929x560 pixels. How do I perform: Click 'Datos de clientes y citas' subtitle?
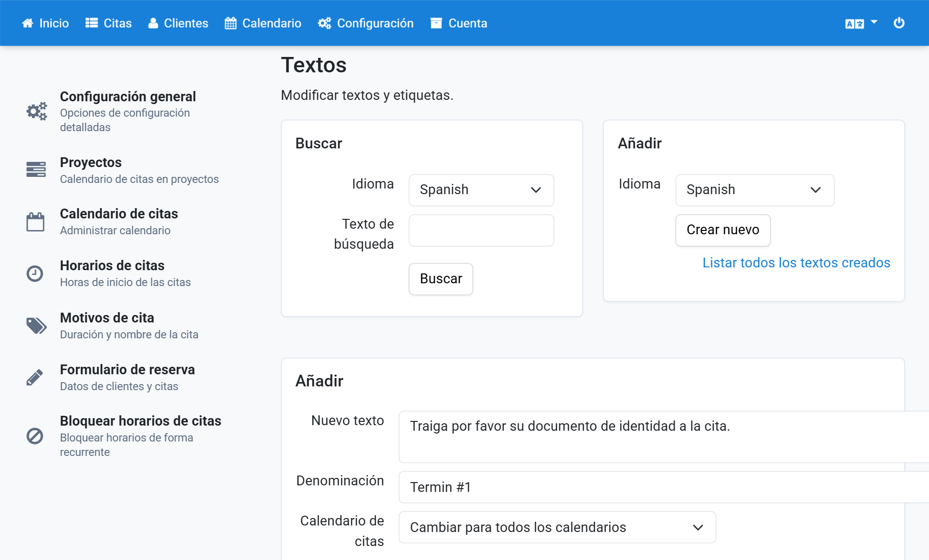tap(119, 386)
